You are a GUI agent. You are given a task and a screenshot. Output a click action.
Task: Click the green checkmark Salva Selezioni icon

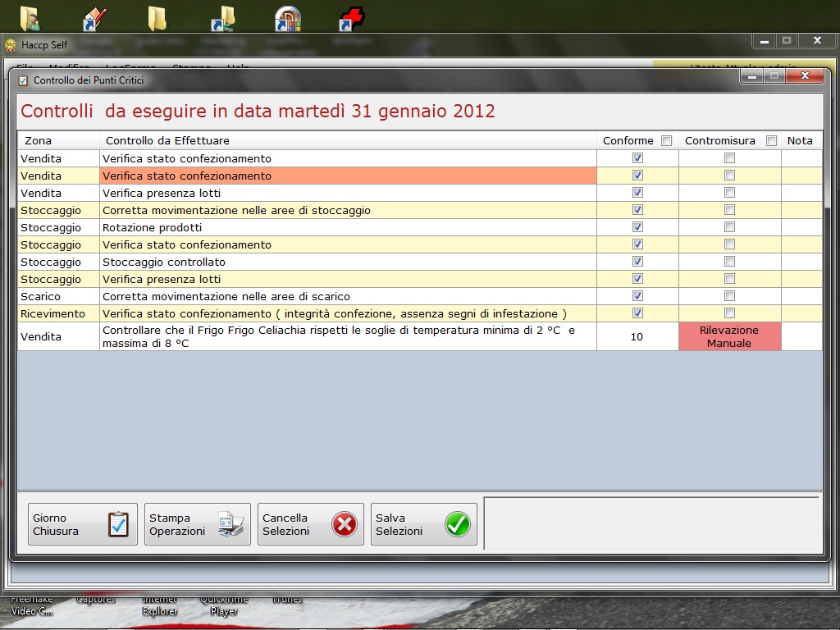[458, 524]
